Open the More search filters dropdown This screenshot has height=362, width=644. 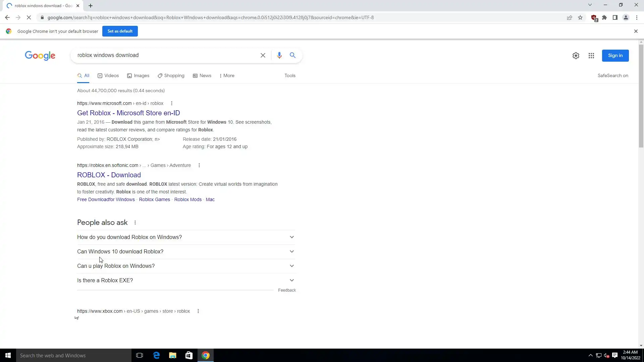pyautogui.click(x=227, y=76)
